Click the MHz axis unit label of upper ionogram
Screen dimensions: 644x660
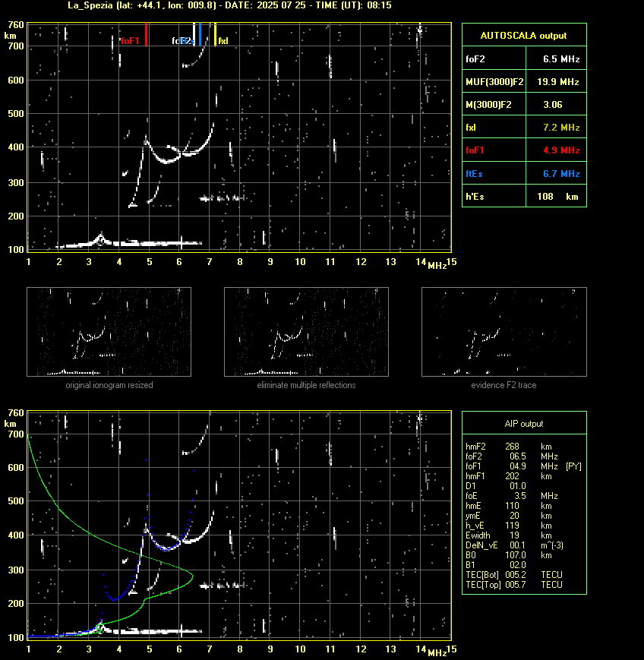[x=437, y=266]
